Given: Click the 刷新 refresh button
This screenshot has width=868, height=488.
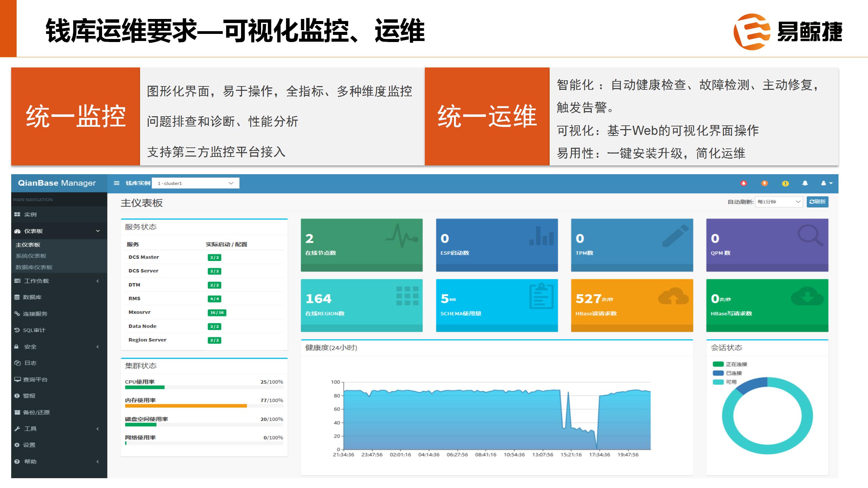Looking at the screenshot, I should [817, 202].
